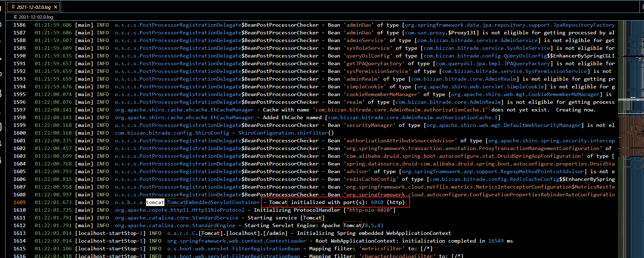This screenshot has height=258, width=644.
Task: Click 'org.apache.catalina.core.StandardEngine' class name
Action: click(x=175, y=225)
